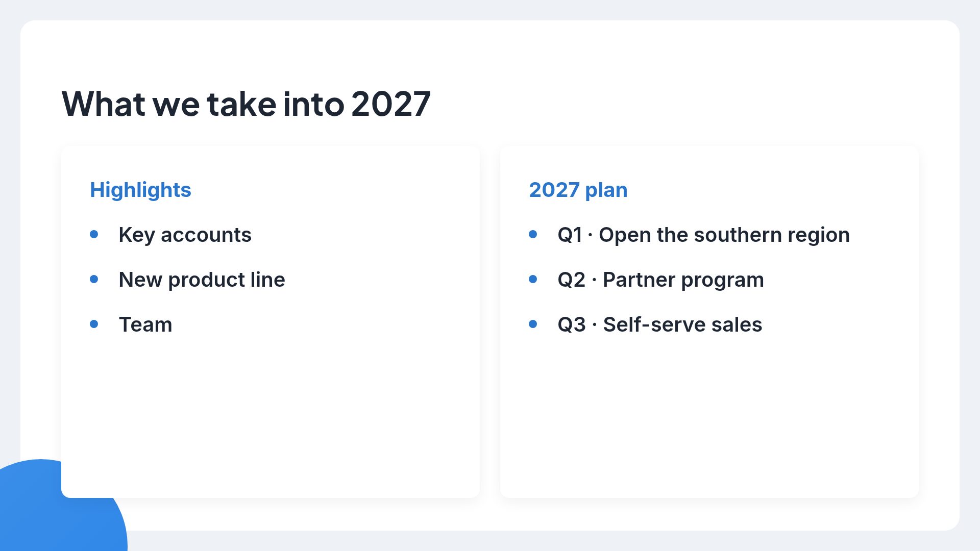The height and width of the screenshot is (551, 980).
Task: Select the '2027 plan' heading
Action: [x=578, y=190]
